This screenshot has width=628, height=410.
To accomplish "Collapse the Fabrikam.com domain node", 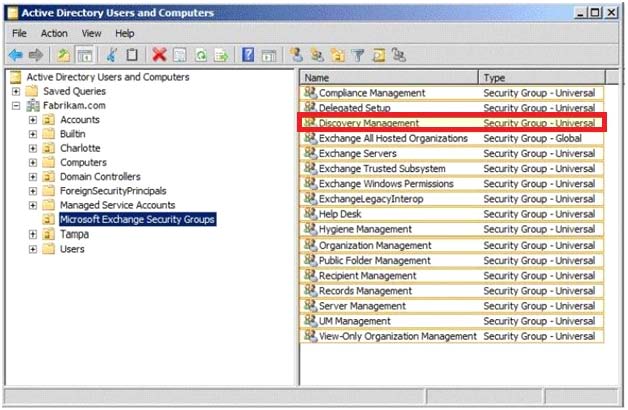I will pos(16,106).
